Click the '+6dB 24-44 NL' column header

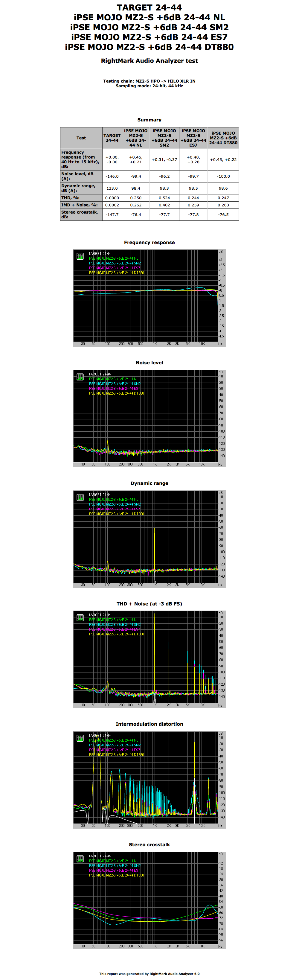(136, 138)
